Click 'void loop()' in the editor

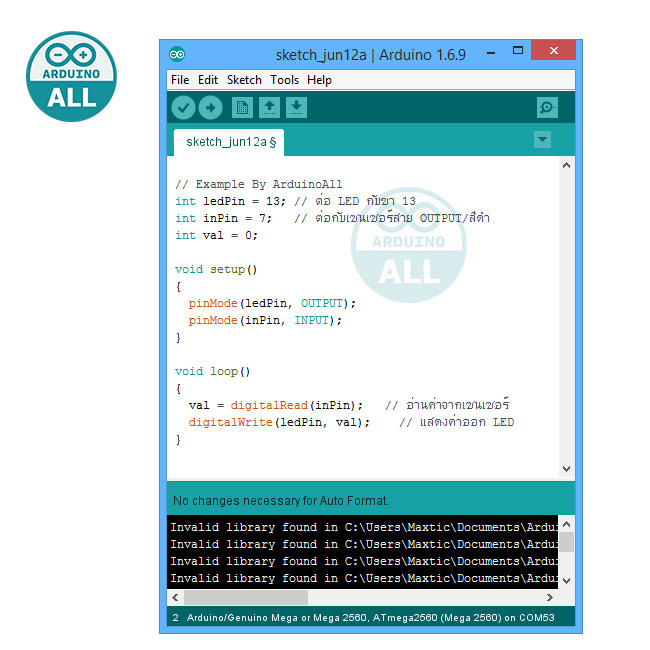(212, 371)
